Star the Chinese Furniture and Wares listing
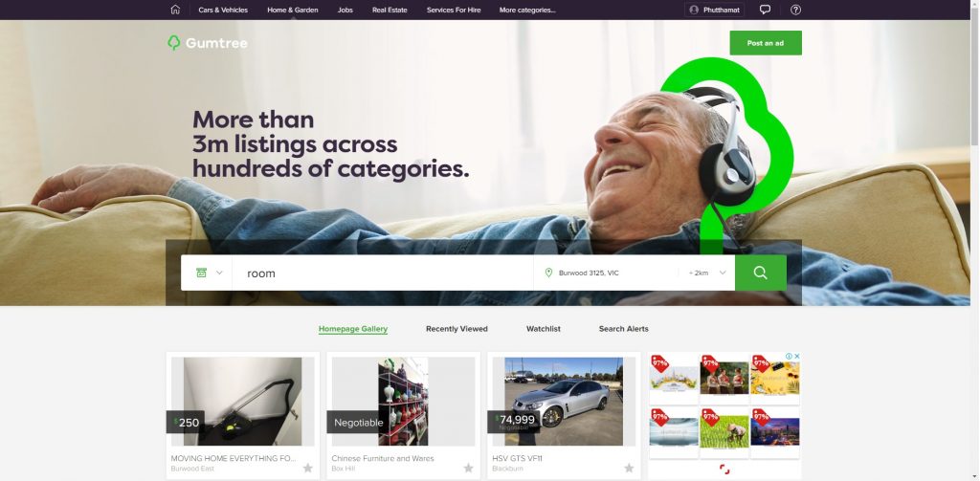 click(x=468, y=468)
